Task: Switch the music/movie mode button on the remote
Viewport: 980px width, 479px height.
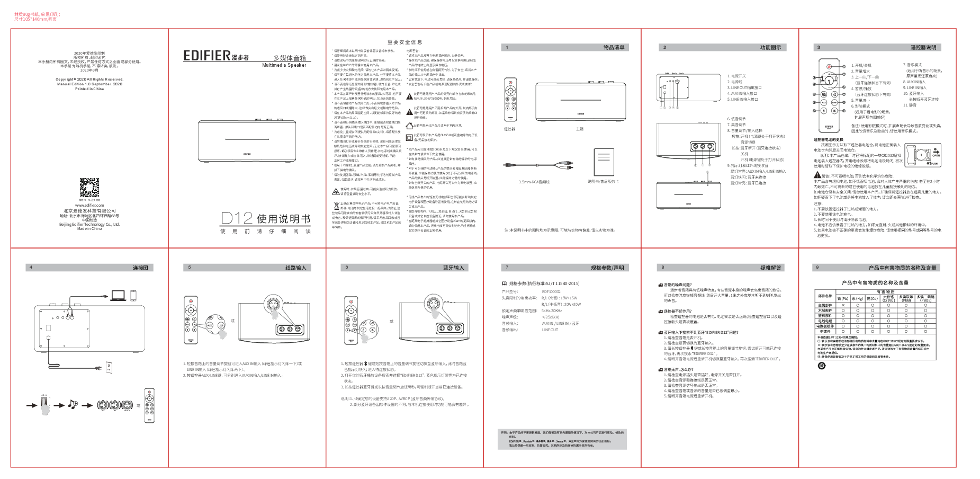Action: pos(834,94)
